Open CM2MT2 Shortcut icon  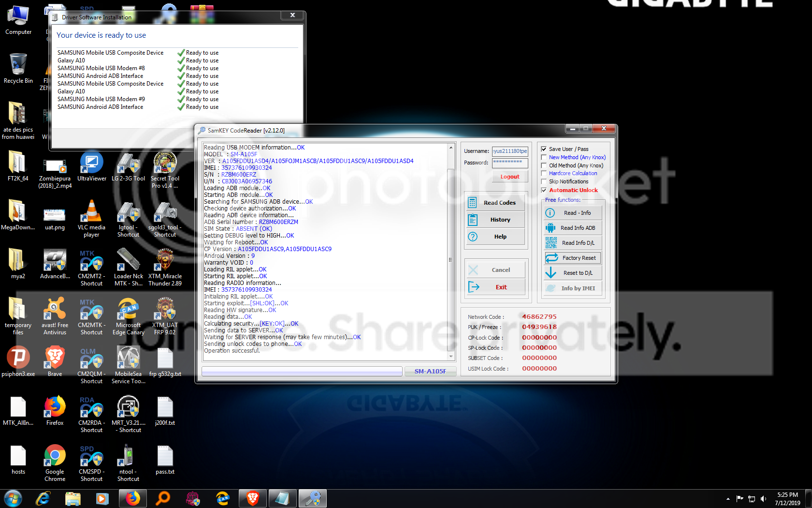tap(92, 268)
